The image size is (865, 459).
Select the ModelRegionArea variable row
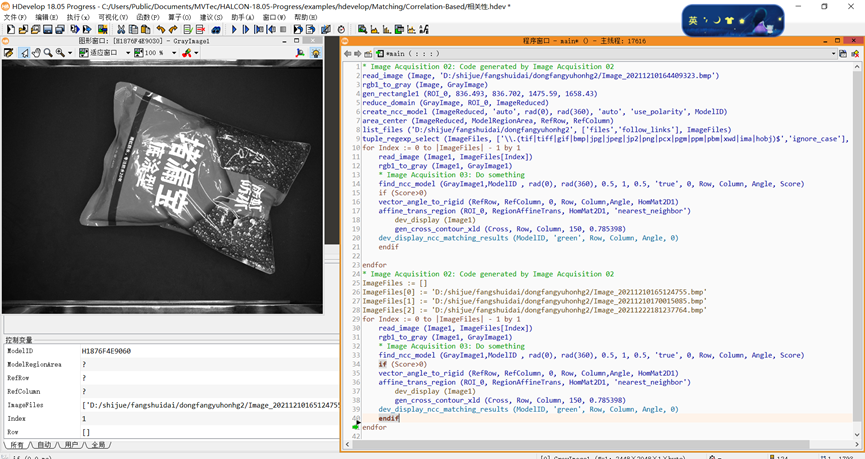click(171, 364)
